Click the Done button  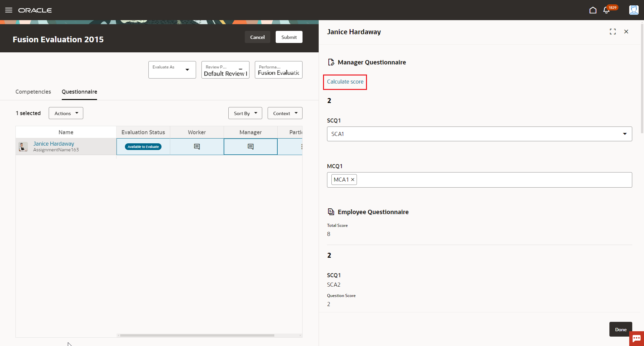pyautogui.click(x=621, y=329)
